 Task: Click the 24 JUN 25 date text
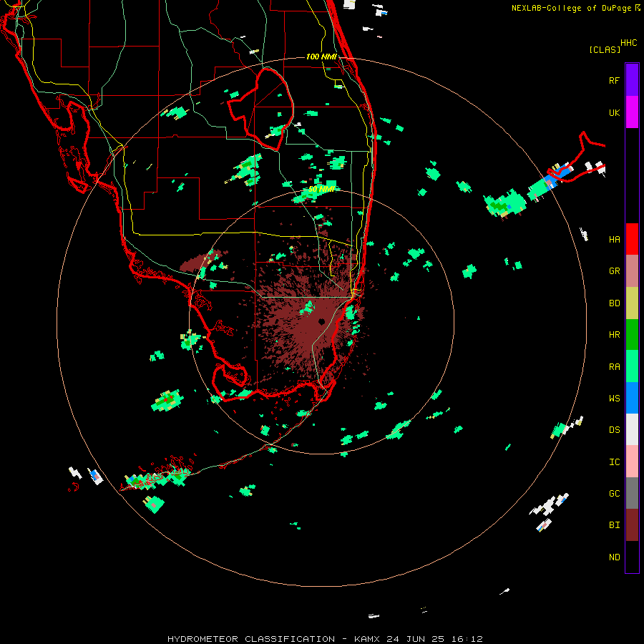pyautogui.click(x=416, y=639)
